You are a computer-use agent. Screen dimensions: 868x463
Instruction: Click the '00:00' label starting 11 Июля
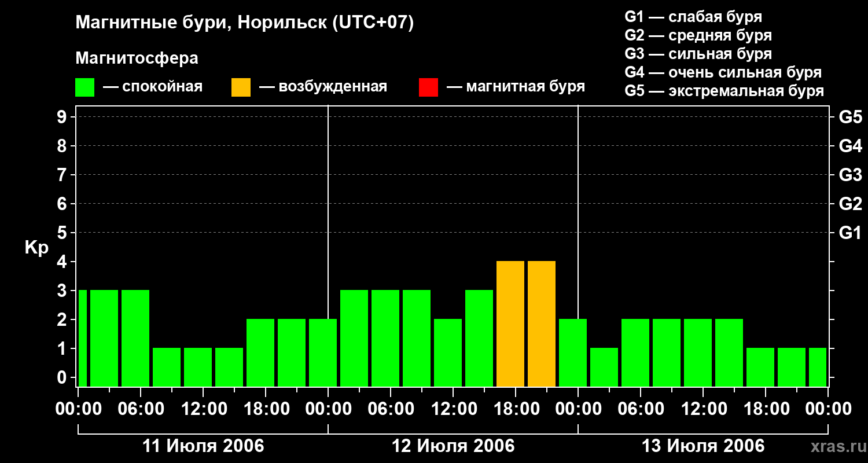(78, 409)
